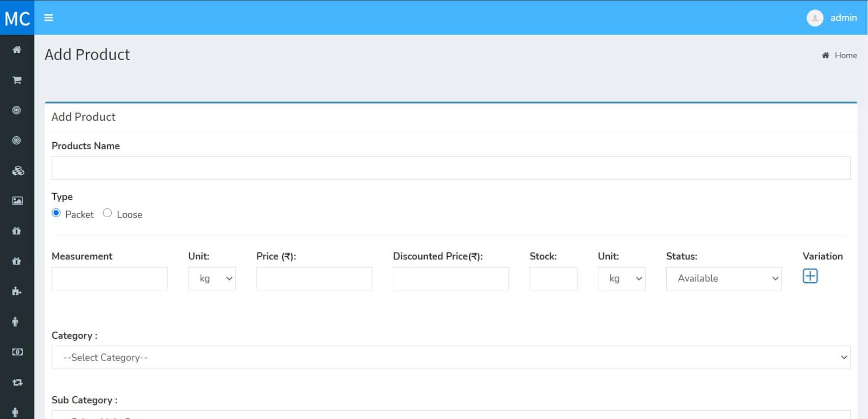Open the measurement Unit kg dropdown
Image resolution: width=868 pixels, height=419 pixels.
212,278
